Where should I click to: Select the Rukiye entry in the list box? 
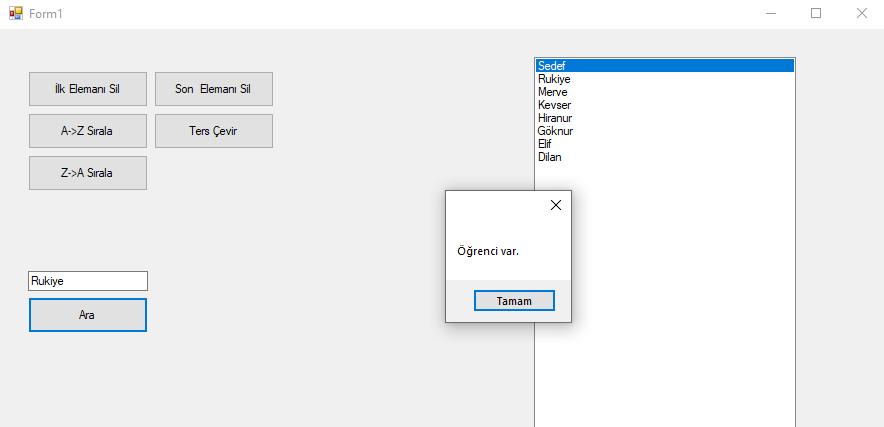554,79
